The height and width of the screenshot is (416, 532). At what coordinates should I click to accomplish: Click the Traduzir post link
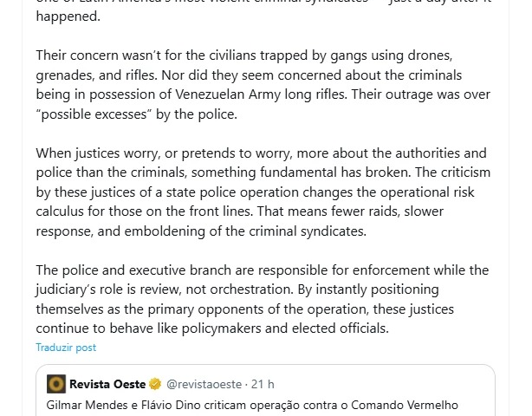(x=66, y=348)
